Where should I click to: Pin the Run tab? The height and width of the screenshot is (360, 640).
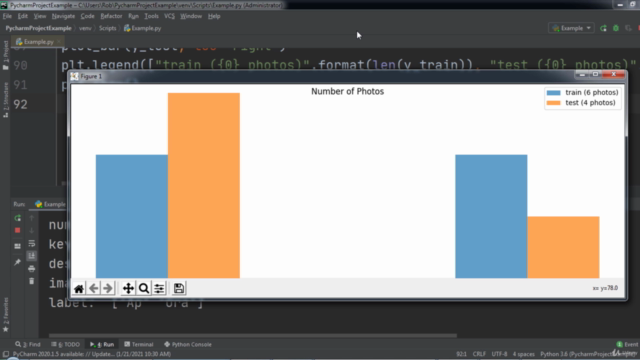click(x=18, y=262)
